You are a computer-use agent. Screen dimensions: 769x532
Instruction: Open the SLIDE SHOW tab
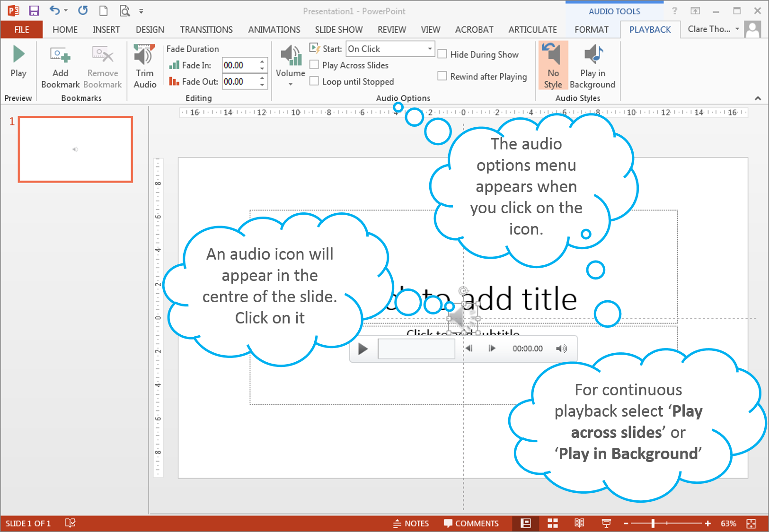point(339,29)
